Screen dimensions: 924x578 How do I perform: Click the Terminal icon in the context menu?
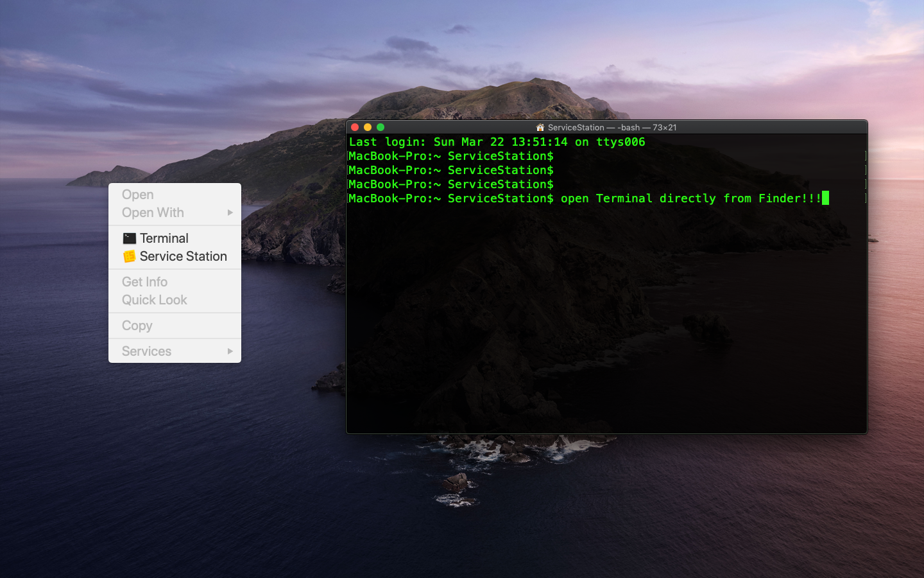[x=129, y=238]
